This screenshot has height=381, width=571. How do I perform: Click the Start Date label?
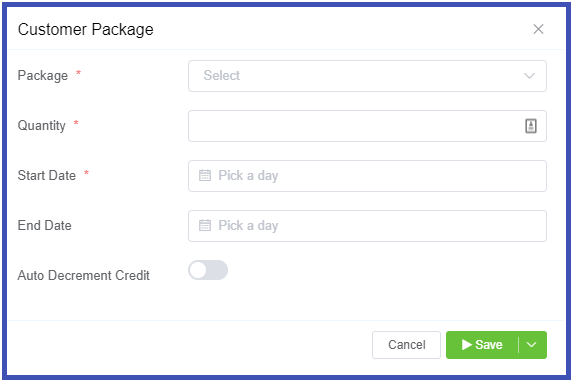(x=47, y=175)
